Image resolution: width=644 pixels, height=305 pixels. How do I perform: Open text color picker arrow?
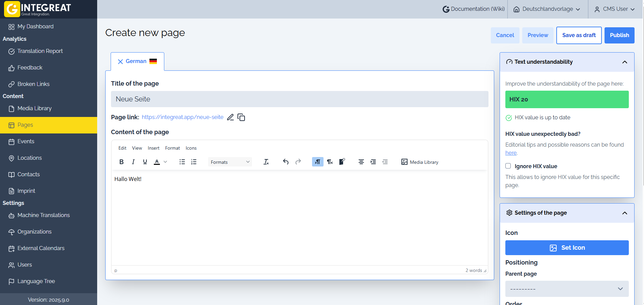pos(165,162)
